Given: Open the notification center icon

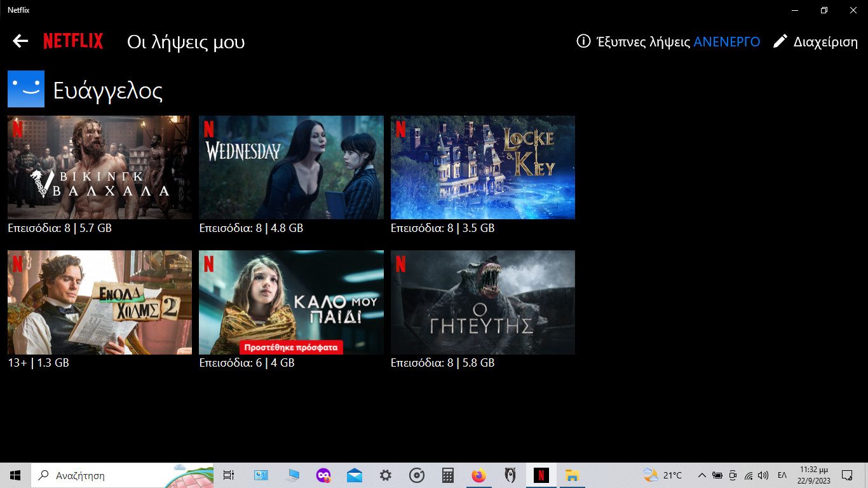Looking at the screenshot, I should [847, 475].
